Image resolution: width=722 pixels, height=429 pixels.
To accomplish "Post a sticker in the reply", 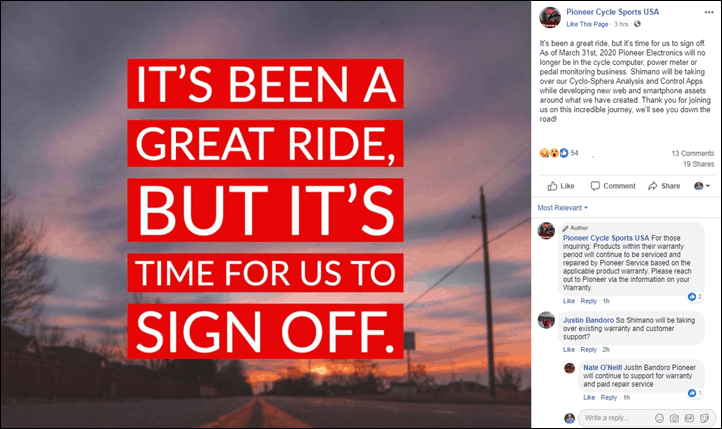I will [704, 418].
